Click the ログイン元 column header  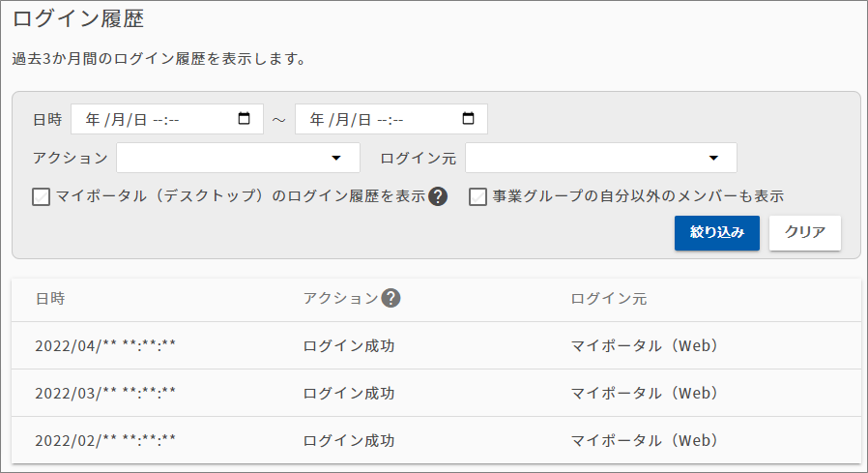point(608,299)
